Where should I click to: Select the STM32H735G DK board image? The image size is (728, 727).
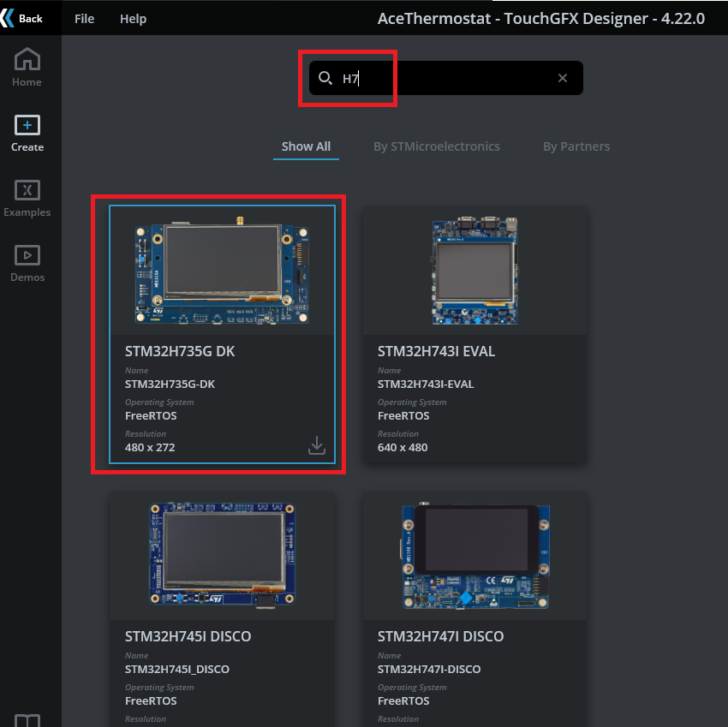click(222, 271)
